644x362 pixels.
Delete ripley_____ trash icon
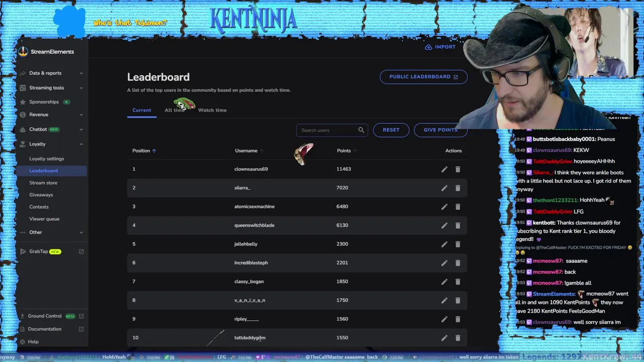click(x=458, y=319)
